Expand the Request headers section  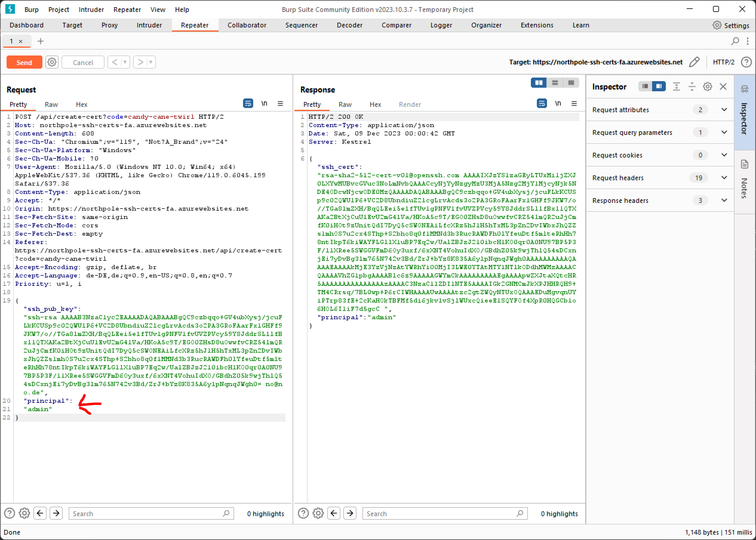(x=724, y=178)
